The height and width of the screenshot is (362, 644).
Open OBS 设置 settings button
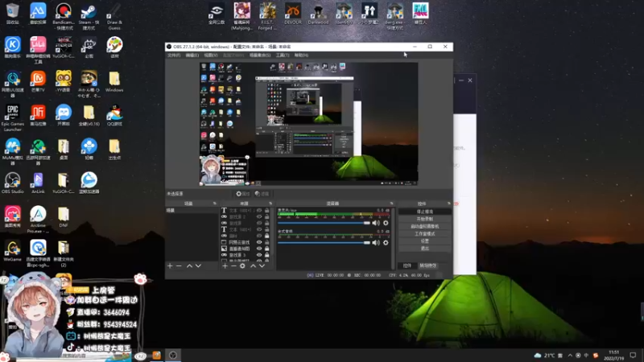425,241
